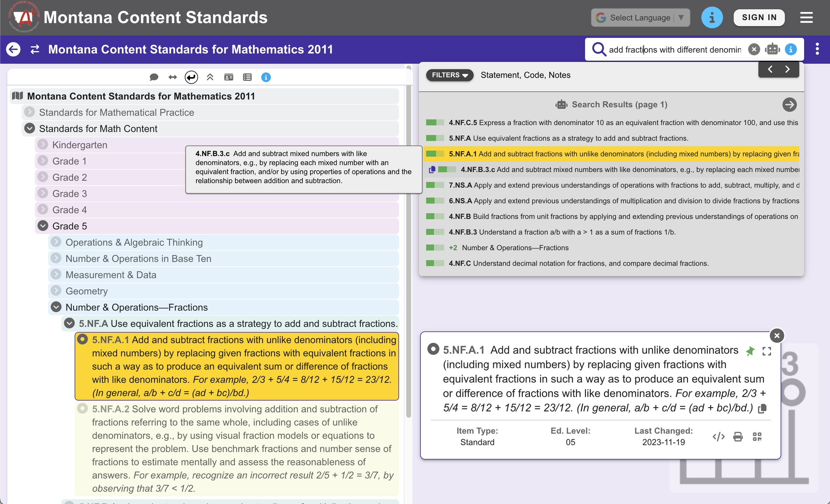
Task: Select radio bullet for 5.NF.A.2 in tree
Action: coord(83,408)
